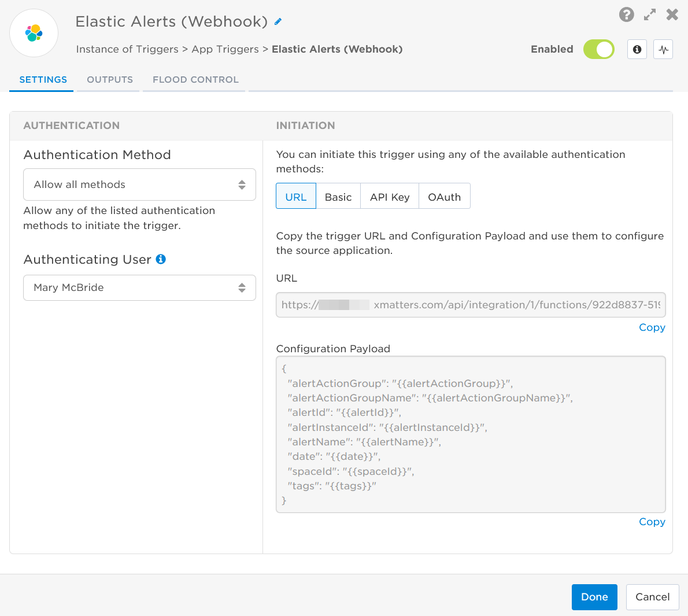Open the step information icon button
The width and height of the screenshot is (688, 616).
(x=637, y=49)
